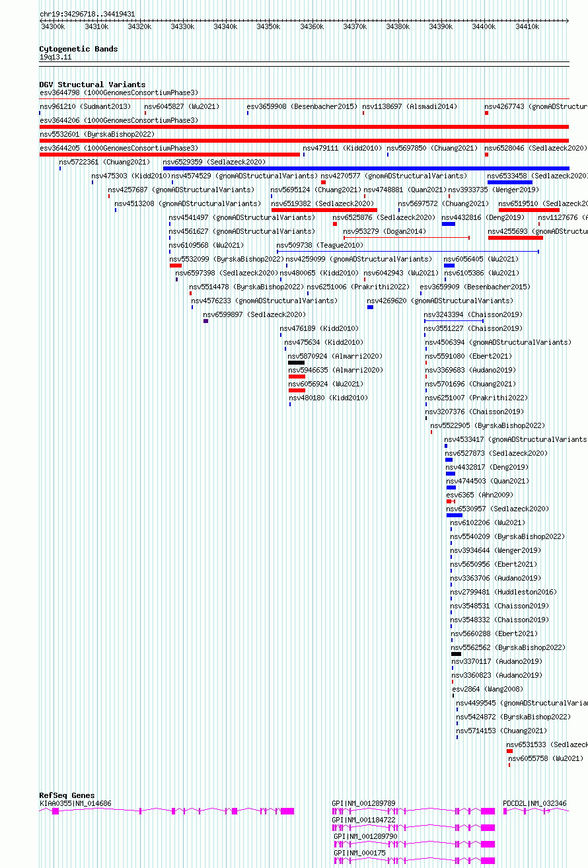Open variant nsv480180 (Kidd2010)
588x868 pixels.
pyautogui.click(x=328, y=398)
